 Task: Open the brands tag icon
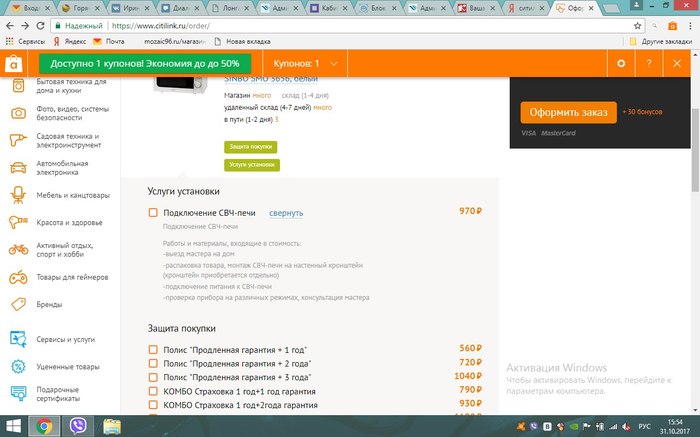click(18, 304)
